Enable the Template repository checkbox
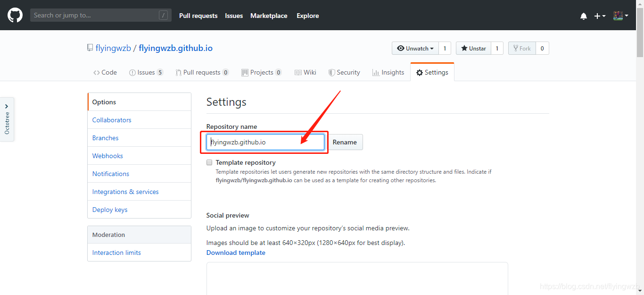This screenshot has height=295, width=644. click(x=209, y=162)
